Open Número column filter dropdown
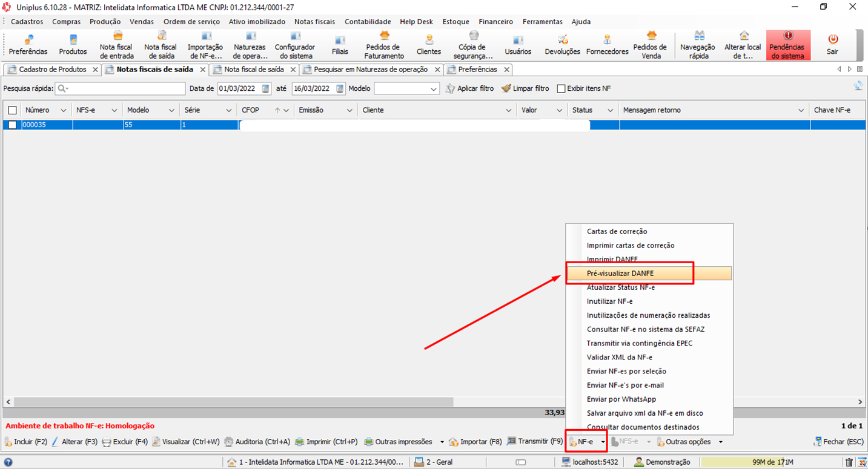Screen dimensions: 868x469 (63, 110)
